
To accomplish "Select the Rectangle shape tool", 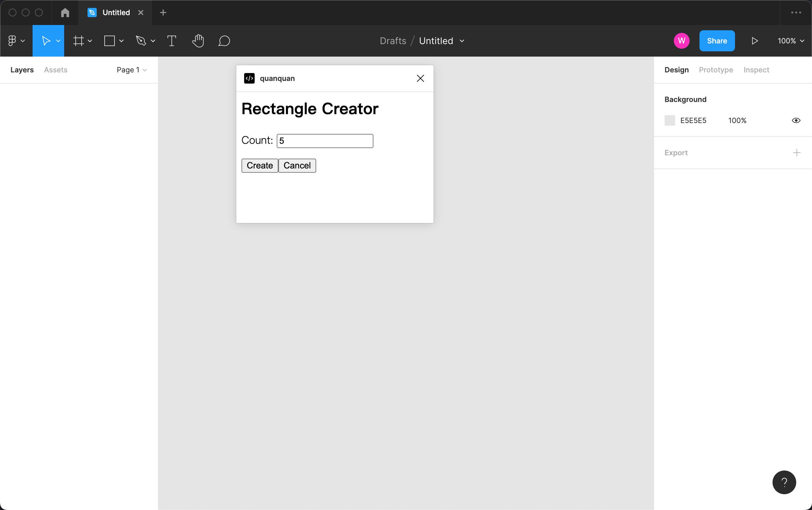I will coord(110,41).
